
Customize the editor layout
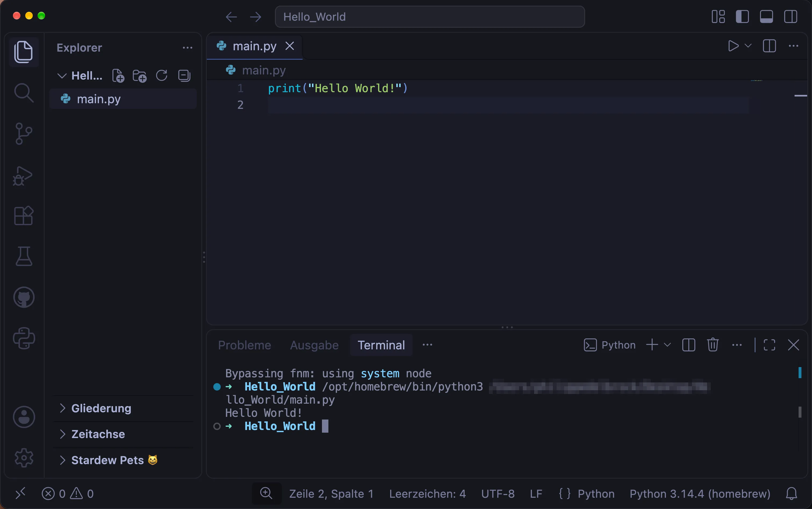tap(718, 16)
